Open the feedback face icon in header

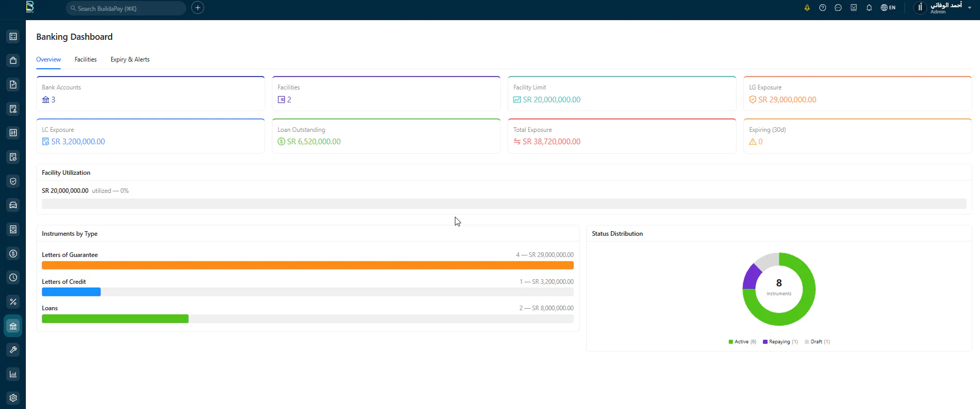[853, 8]
